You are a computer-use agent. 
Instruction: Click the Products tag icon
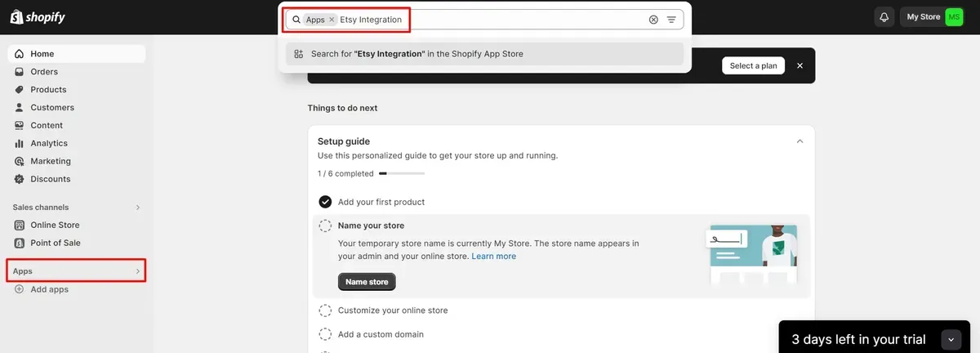click(x=20, y=90)
